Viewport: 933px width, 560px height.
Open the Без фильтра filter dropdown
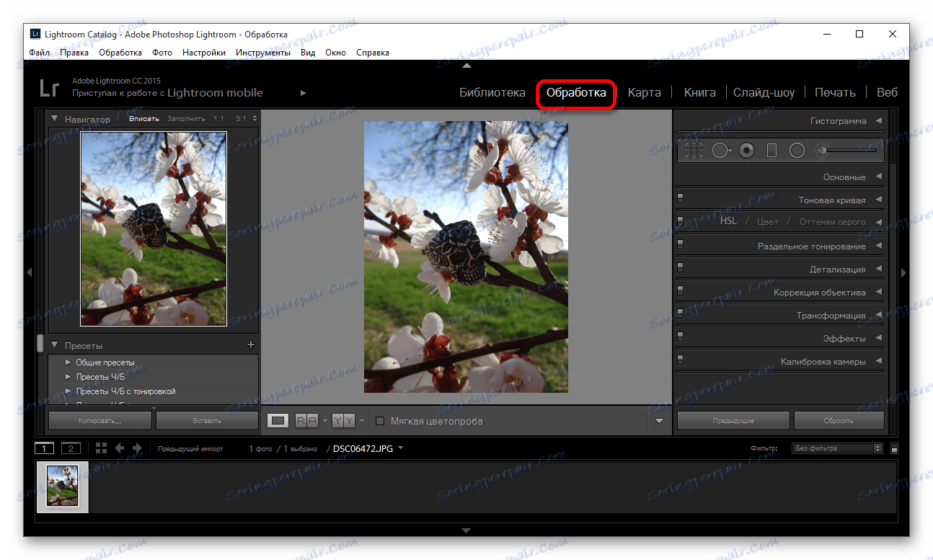[837, 448]
